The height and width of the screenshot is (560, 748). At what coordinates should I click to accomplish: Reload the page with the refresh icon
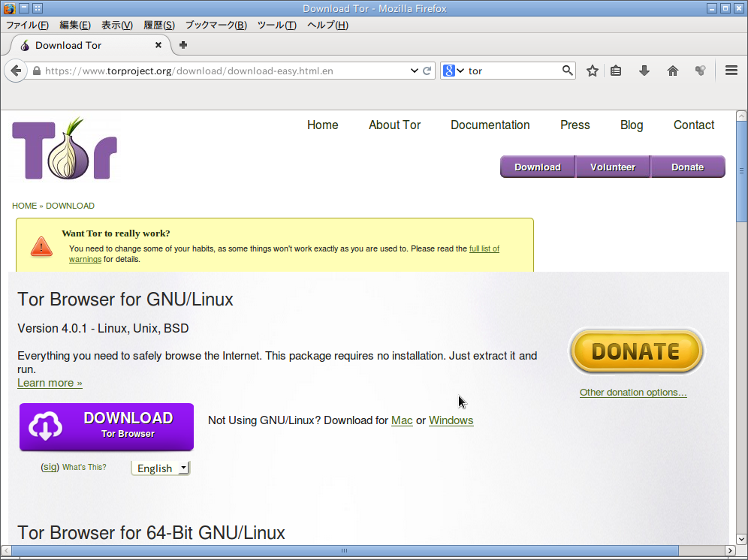pyautogui.click(x=427, y=71)
